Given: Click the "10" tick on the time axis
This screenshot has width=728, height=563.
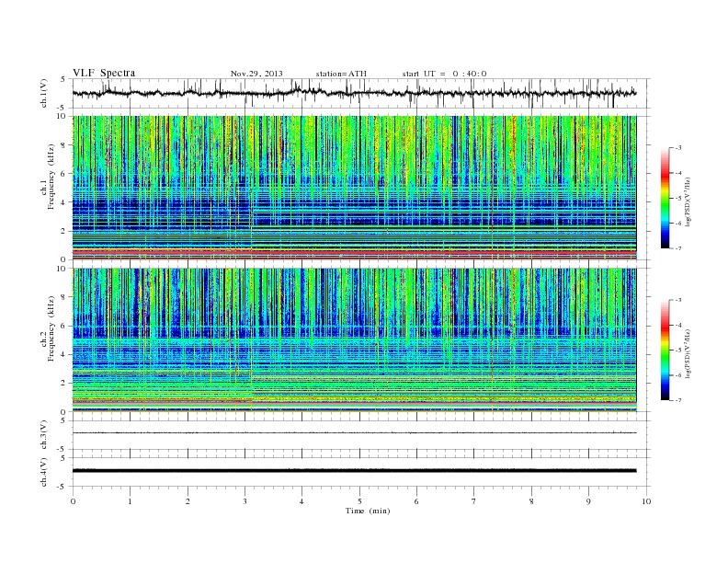Looking at the screenshot, I should click(x=646, y=501).
